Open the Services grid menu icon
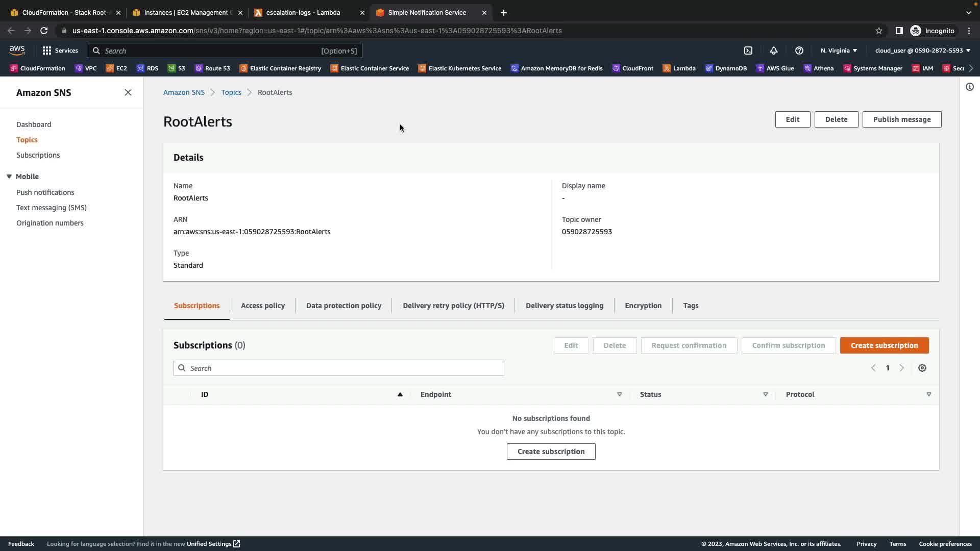 pyautogui.click(x=47, y=51)
